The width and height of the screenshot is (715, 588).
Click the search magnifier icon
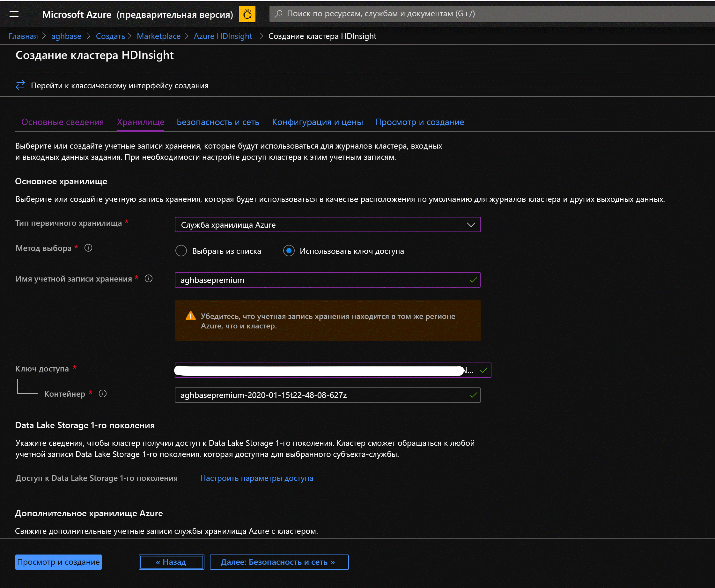pos(278,14)
